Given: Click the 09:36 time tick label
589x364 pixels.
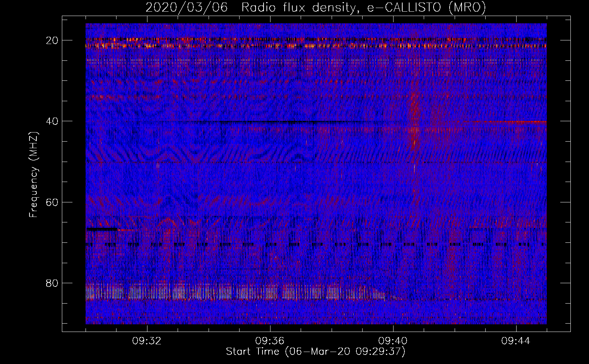Looking at the screenshot, I should 270,341.
